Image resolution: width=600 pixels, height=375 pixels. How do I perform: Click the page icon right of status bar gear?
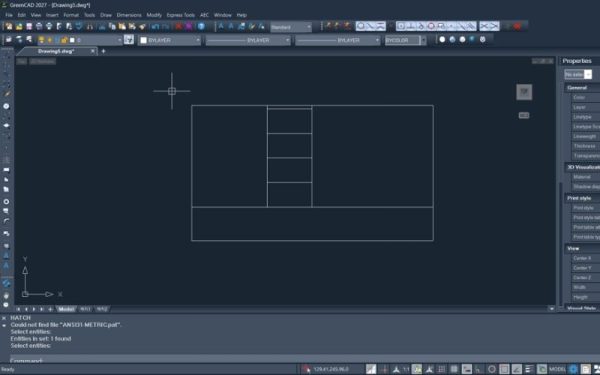coord(585,369)
